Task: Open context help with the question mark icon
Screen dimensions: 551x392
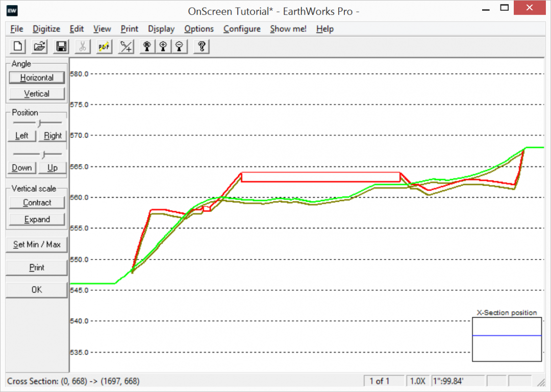Action: pyautogui.click(x=201, y=46)
